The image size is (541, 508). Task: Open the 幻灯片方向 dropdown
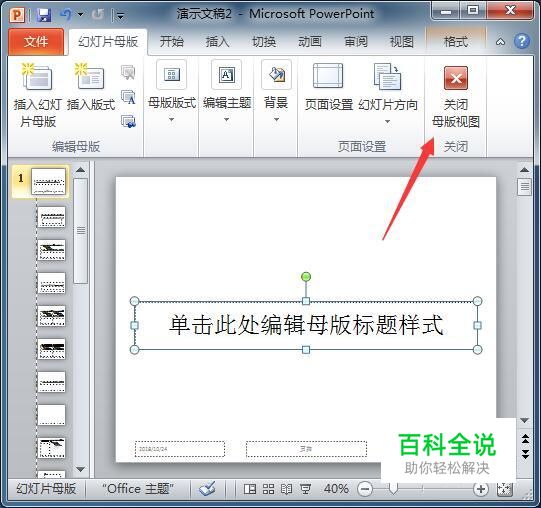[x=388, y=93]
